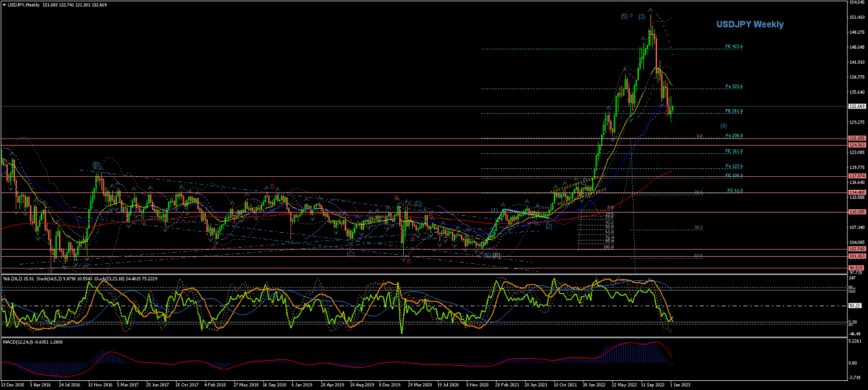Select the 117.874 red price level tag
The height and width of the screenshot is (390, 868).
[857, 176]
